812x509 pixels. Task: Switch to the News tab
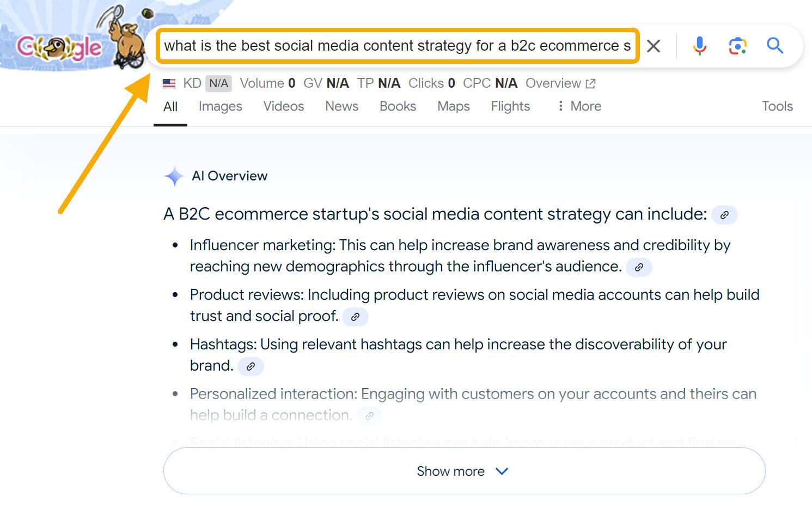341,106
